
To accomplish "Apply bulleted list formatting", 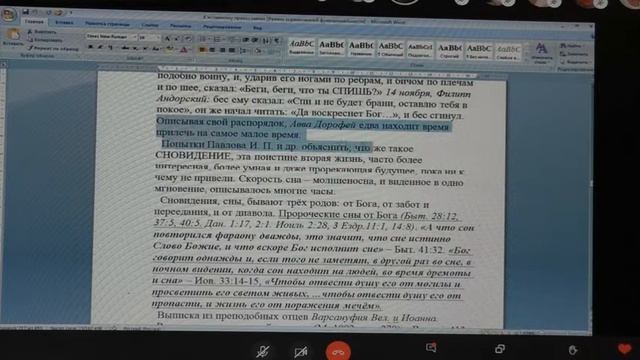I will (x=202, y=39).
